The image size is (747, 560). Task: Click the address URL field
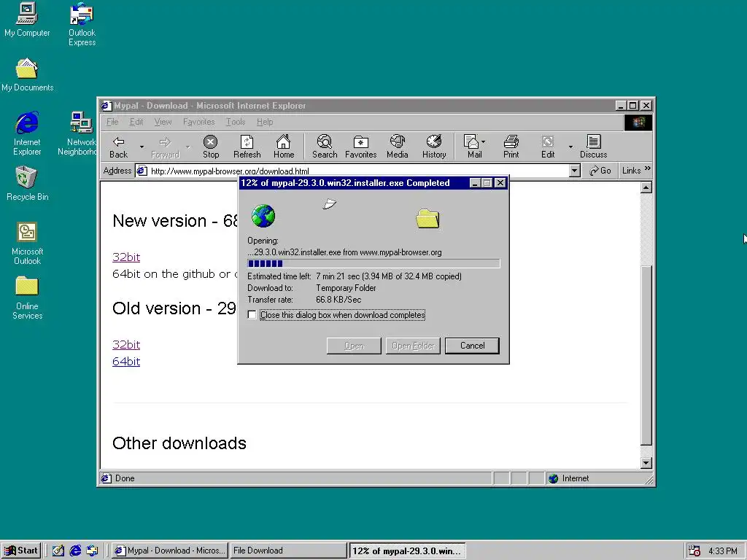[x=352, y=171]
